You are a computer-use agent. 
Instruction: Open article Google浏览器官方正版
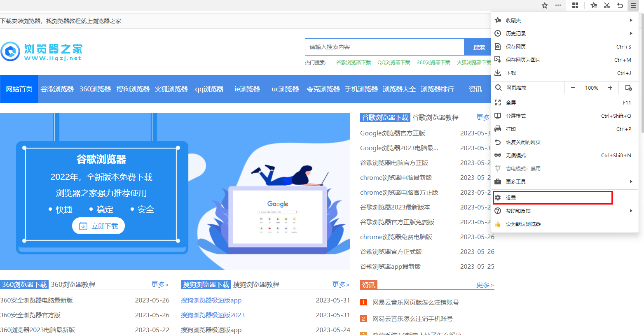pyautogui.click(x=392, y=133)
